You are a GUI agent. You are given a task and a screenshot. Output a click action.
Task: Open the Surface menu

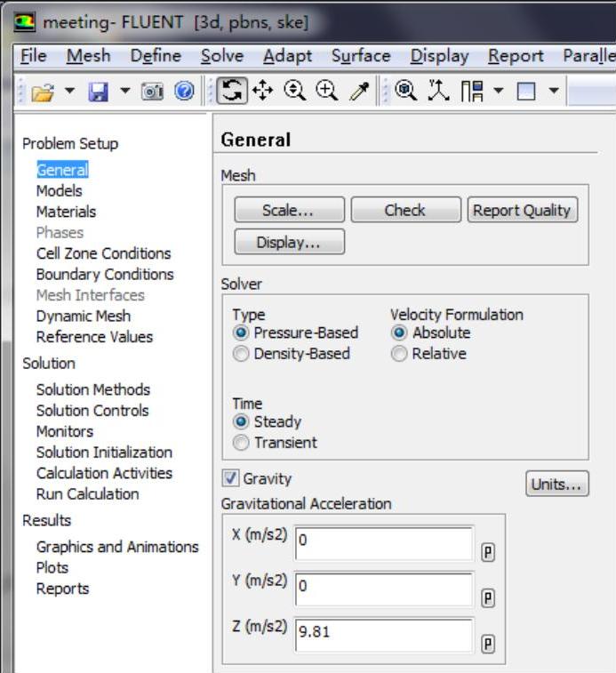[361, 56]
